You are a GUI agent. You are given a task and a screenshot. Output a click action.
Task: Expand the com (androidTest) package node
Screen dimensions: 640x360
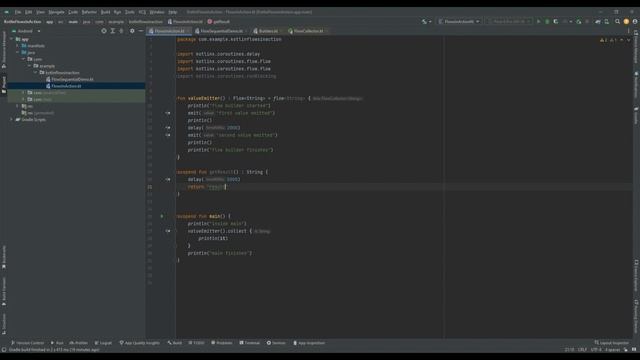[x=24, y=93]
